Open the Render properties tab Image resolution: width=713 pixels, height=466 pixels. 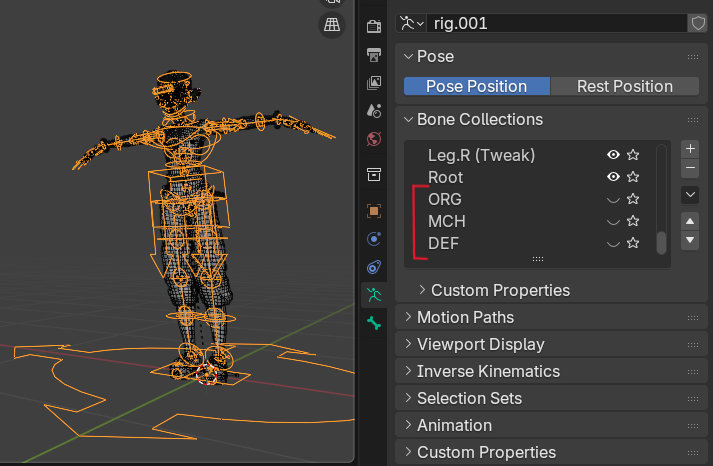374,26
